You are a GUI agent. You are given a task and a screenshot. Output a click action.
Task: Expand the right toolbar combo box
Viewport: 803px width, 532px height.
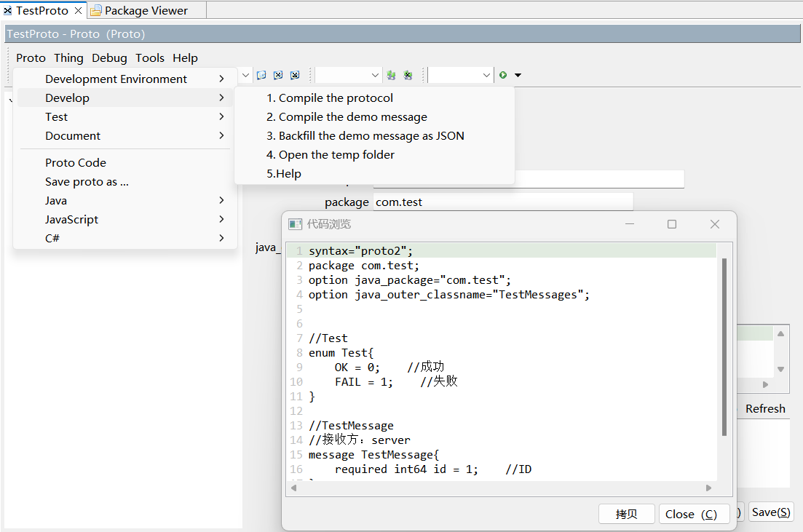click(x=486, y=75)
